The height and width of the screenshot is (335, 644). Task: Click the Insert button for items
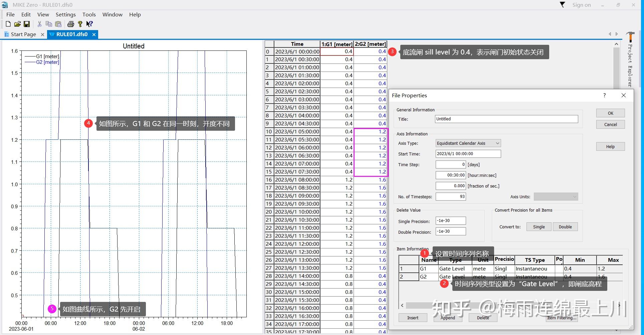pos(413,318)
